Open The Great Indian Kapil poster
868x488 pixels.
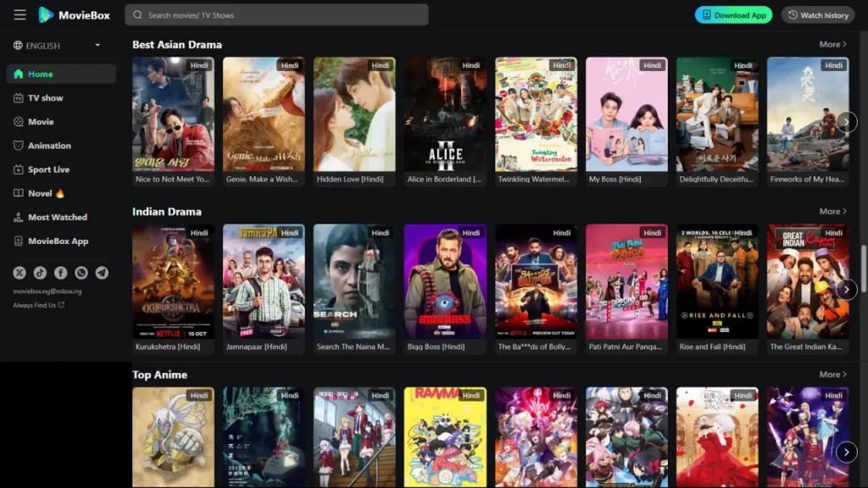tap(808, 281)
